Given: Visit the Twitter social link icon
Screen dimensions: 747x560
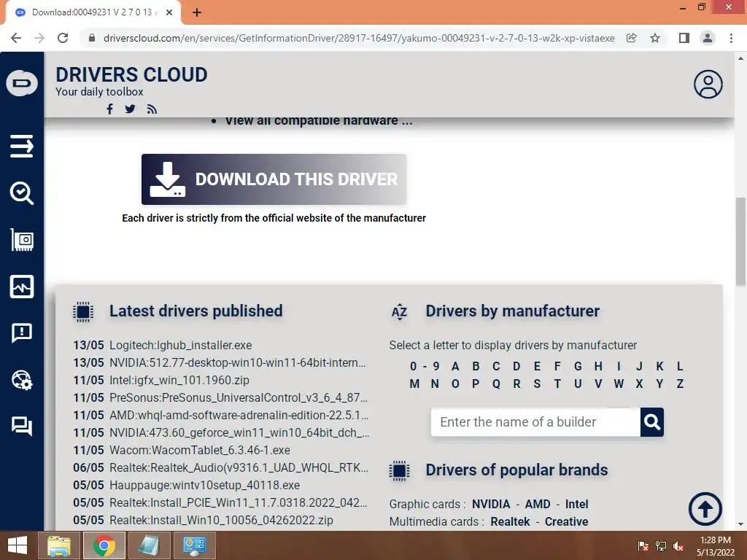Looking at the screenshot, I should (130, 109).
